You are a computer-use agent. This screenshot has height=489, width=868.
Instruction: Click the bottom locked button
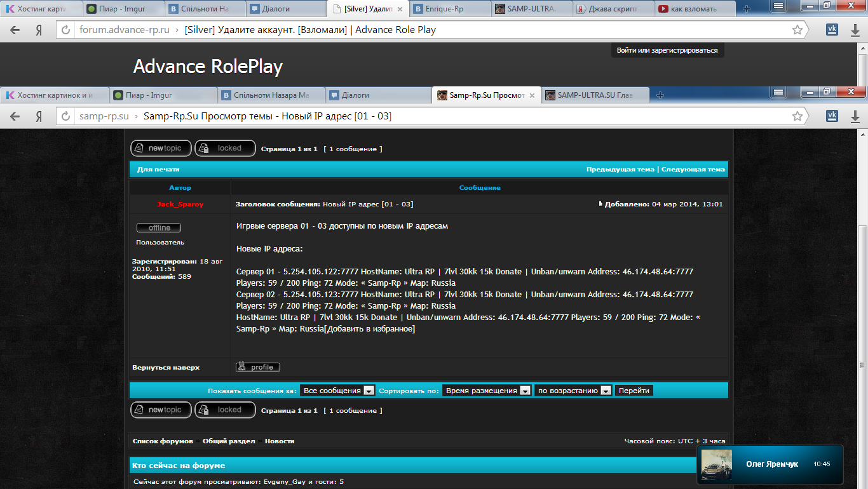(225, 410)
